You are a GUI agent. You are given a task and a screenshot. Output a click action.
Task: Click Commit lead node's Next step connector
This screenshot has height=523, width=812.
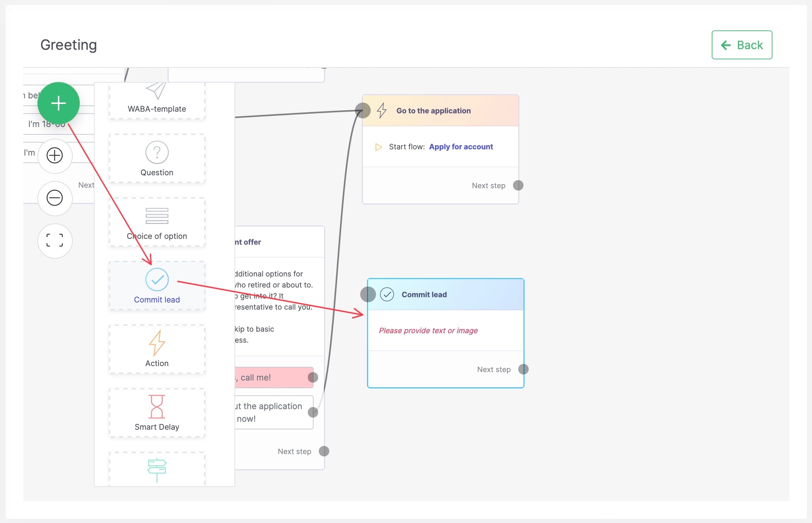pyautogui.click(x=523, y=369)
